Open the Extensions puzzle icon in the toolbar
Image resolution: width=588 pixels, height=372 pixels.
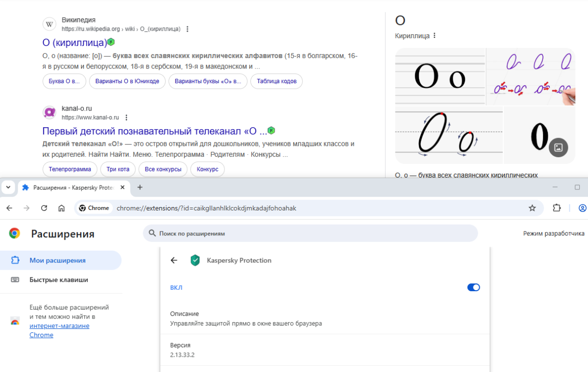pos(557,208)
